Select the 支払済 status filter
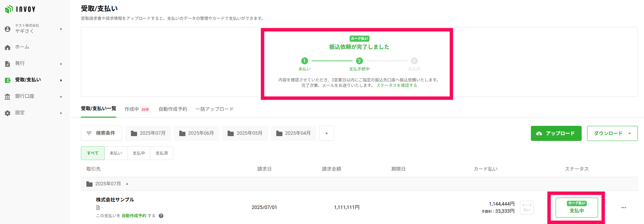Screen dimensions: 644x224 162,153
